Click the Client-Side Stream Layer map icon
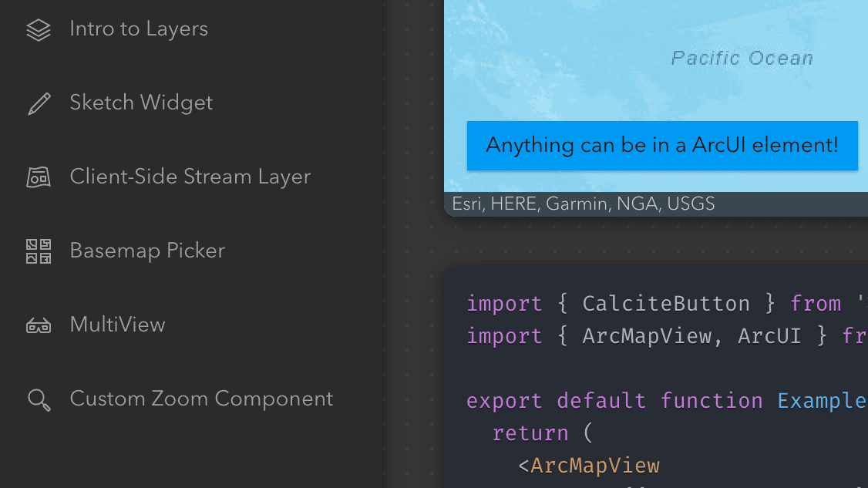Screen dimensions: 868x488 39,177
